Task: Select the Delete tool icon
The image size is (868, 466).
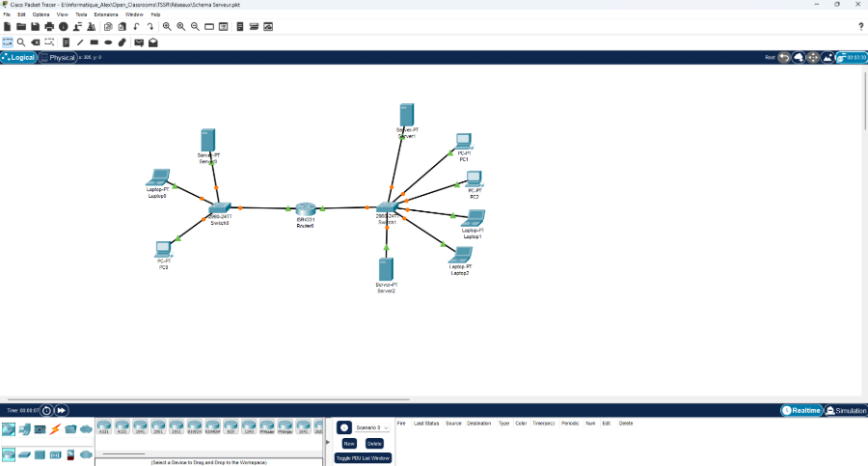Action: [x=35, y=42]
